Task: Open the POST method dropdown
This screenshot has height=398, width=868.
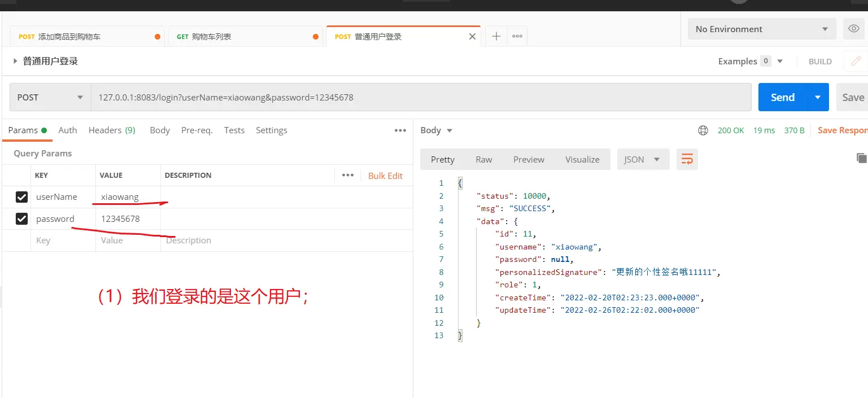Action: pyautogui.click(x=50, y=98)
